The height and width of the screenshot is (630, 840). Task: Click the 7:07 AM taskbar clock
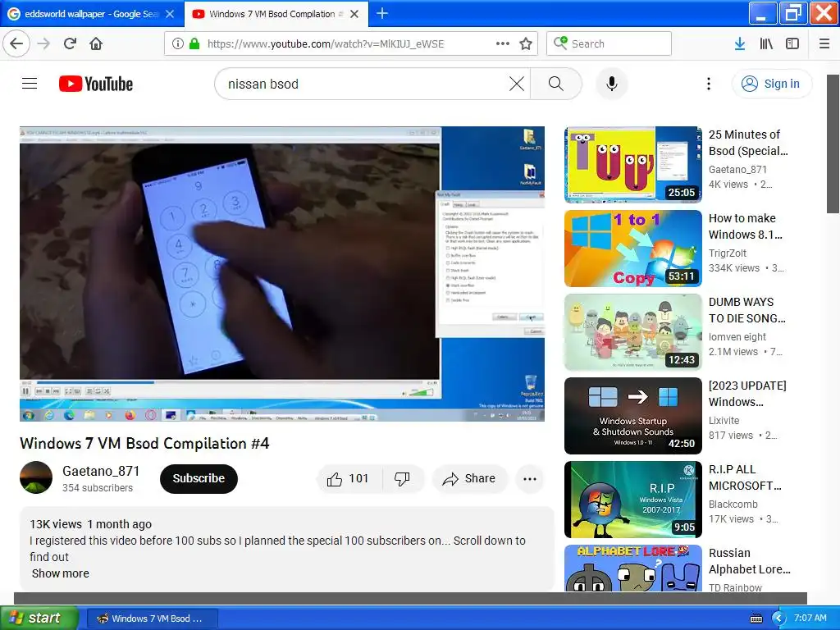coord(810,618)
